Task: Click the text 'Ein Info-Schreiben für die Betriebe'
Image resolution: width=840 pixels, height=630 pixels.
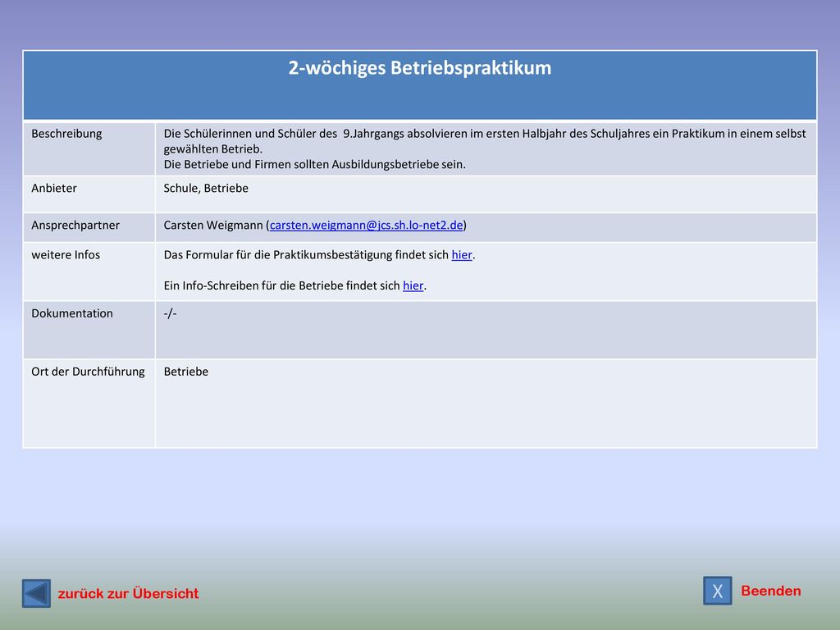Action: [253, 285]
